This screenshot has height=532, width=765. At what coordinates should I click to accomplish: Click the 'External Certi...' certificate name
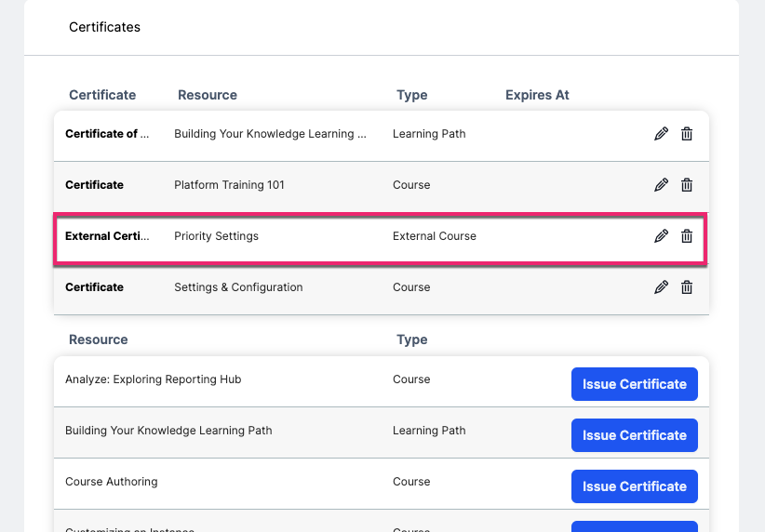pos(107,236)
